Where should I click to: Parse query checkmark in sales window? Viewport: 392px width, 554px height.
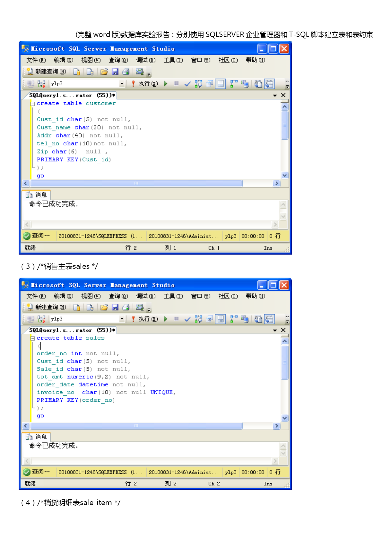(187, 319)
